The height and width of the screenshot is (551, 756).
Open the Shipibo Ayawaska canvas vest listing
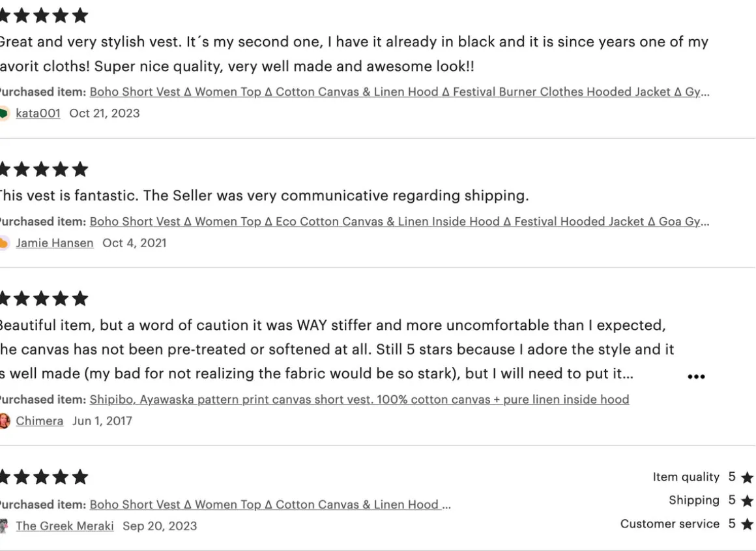(359, 400)
